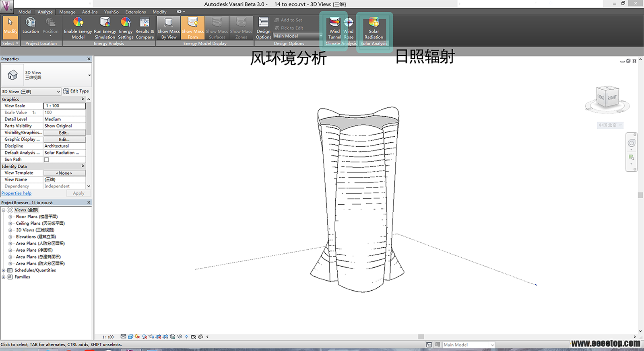The image size is (644, 351).
Task: Open Properties help link
Action: 17,193
